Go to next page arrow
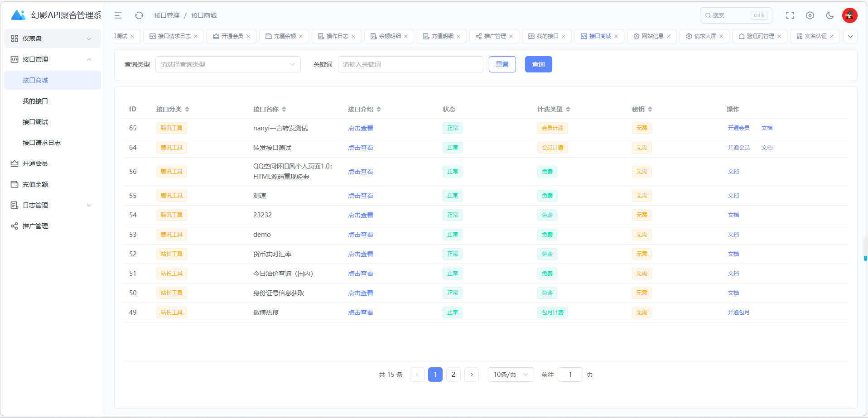The image size is (868, 418). (472, 375)
